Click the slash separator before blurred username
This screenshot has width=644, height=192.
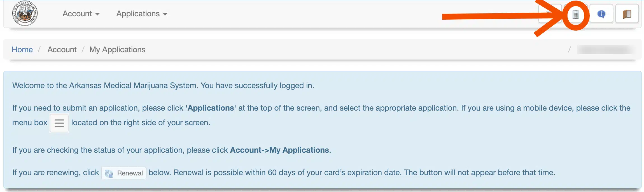[x=569, y=50]
